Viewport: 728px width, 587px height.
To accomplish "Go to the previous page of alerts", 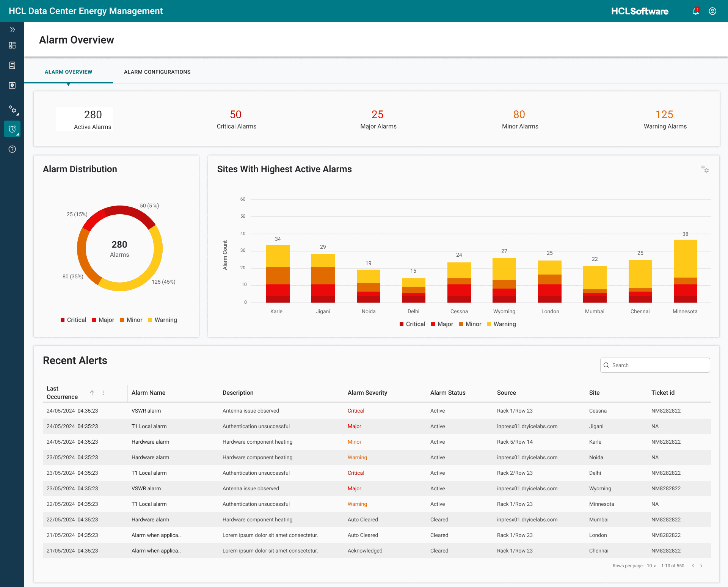I will (x=693, y=566).
